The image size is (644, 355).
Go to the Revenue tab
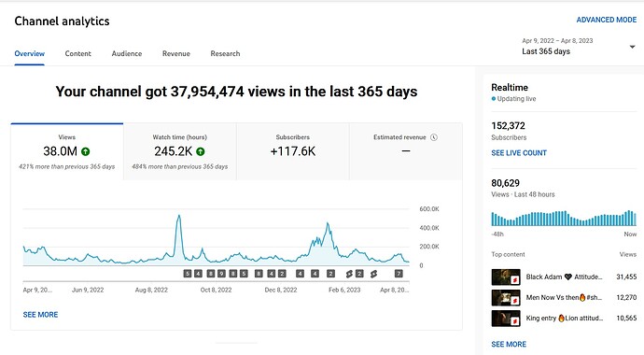click(x=176, y=53)
